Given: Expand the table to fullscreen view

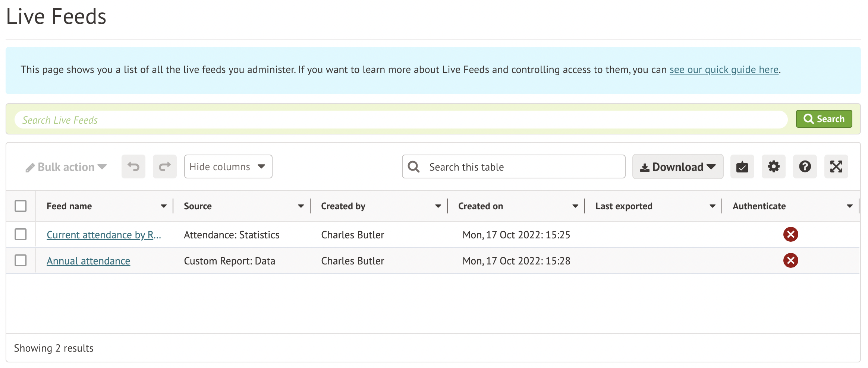Looking at the screenshot, I should pos(836,166).
